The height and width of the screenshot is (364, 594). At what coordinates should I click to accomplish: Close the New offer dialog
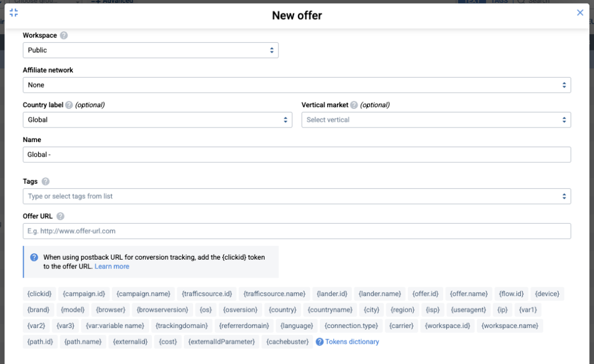(x=580, y=13)
